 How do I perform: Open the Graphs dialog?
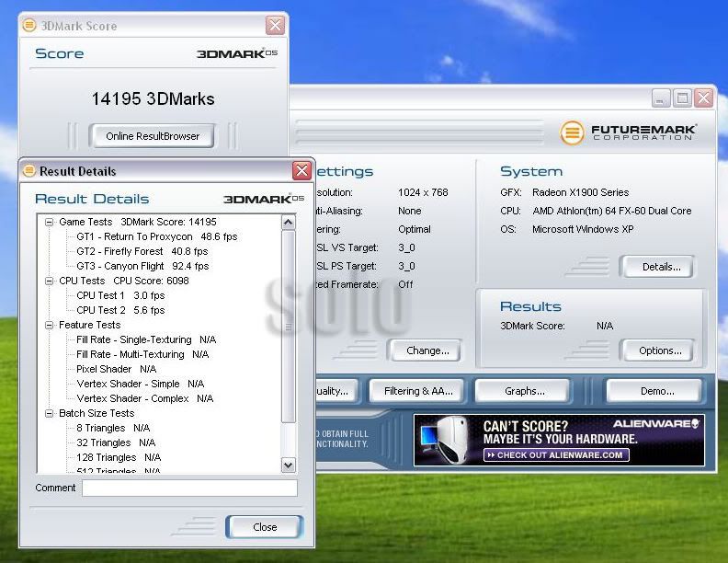pyautogui.click(x=525, y=391)
